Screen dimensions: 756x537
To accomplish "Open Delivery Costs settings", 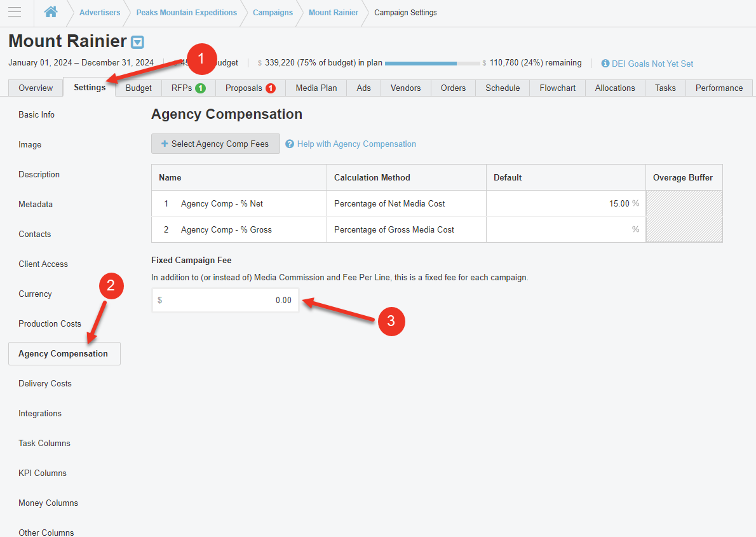I will pos(45,384).
